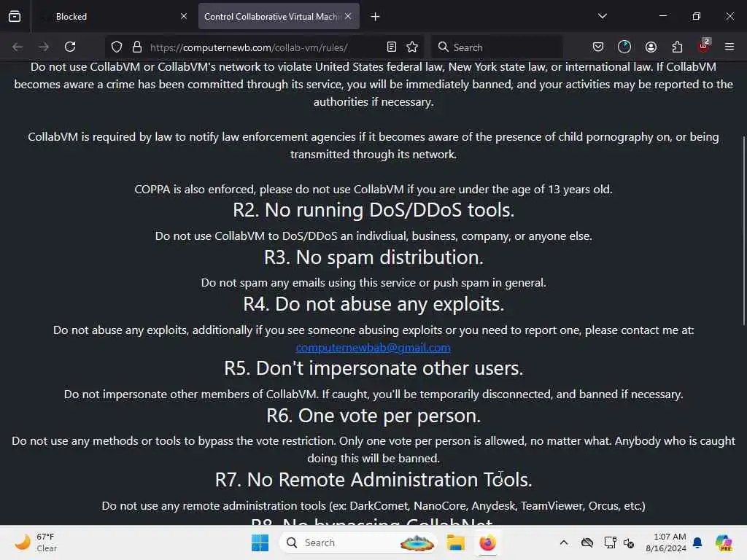The height and width of the screenshot is (560, 747).
Task: Close the Blocked tab
Action: (184, 16)
